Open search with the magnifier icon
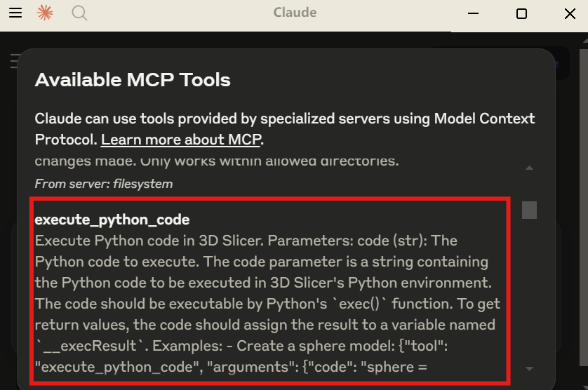 (79, 13)
